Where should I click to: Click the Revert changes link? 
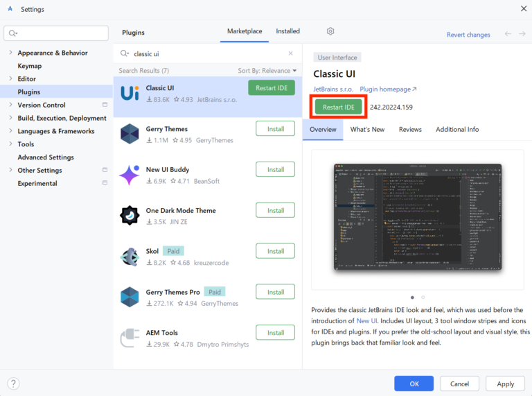(x=468, y=35)
